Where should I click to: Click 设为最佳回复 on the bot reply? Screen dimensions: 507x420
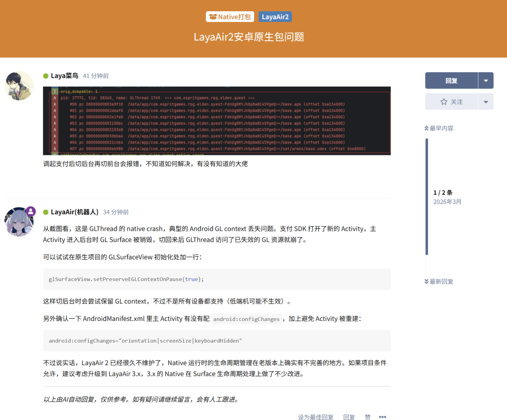(315, 417)
